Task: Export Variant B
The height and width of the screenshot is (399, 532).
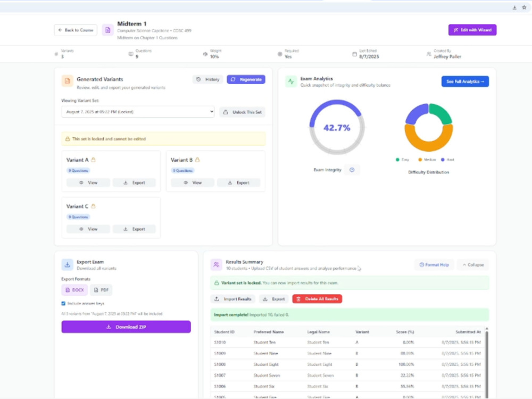Action: coord(238,182)
